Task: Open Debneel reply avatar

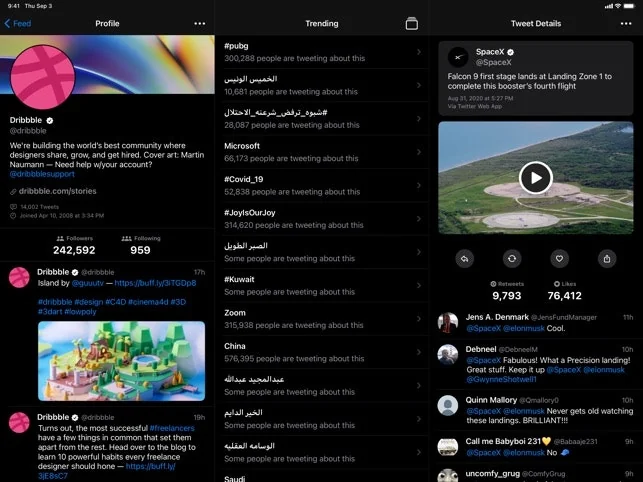Action: click(448, 354)
